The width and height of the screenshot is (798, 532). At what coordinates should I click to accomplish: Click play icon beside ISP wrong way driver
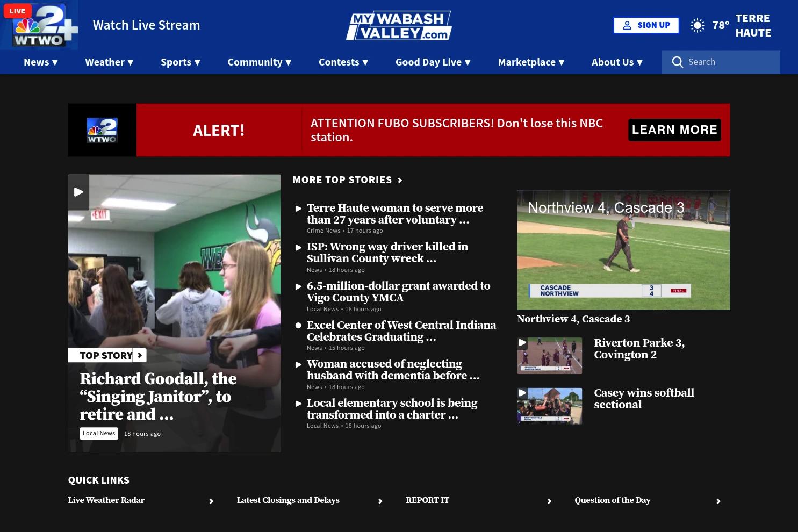pos(299,248)
